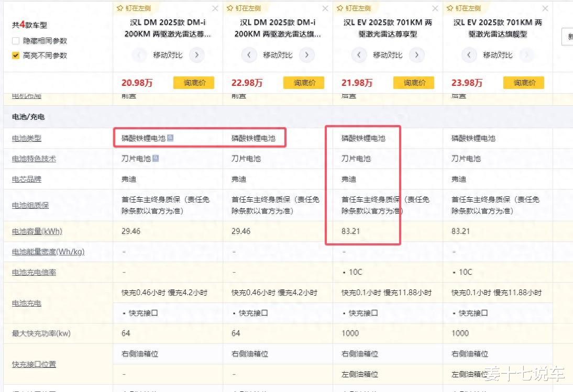Open the 电池能量密度(Wh/kg) parameter link

pyautogui.click(x=48, y=252)
